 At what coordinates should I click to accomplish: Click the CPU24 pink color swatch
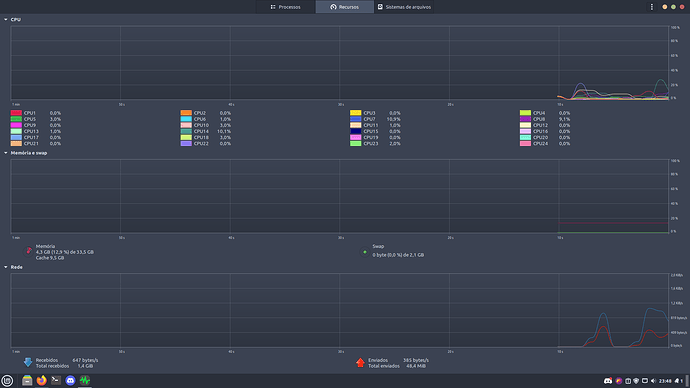525,144
